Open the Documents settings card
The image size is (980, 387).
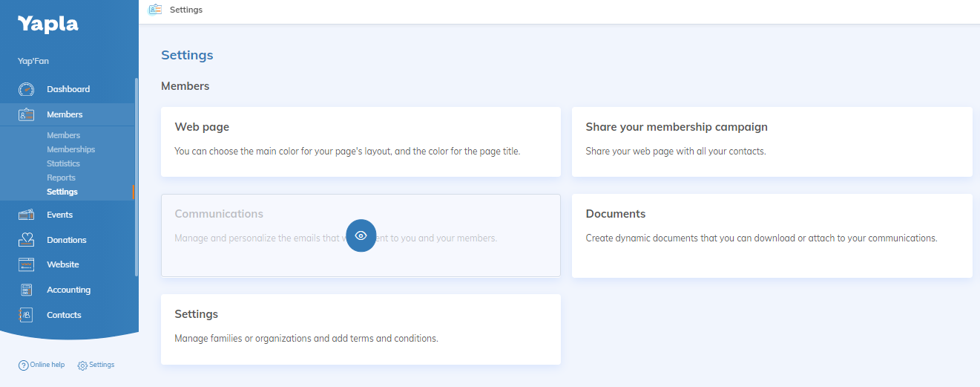pos(772,235)
